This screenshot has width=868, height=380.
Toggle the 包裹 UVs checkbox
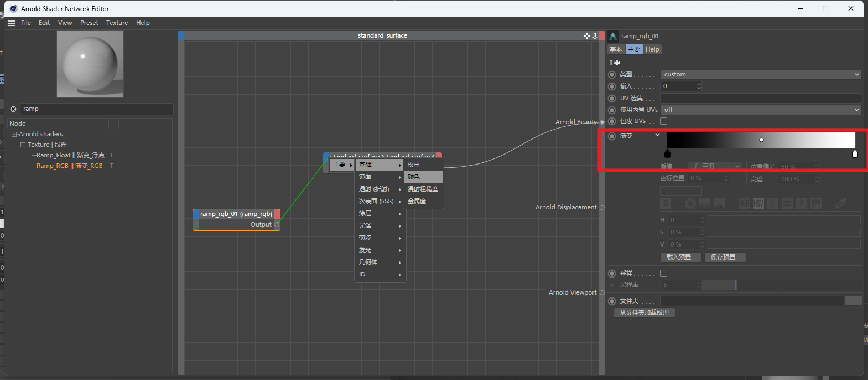point(664,121)
